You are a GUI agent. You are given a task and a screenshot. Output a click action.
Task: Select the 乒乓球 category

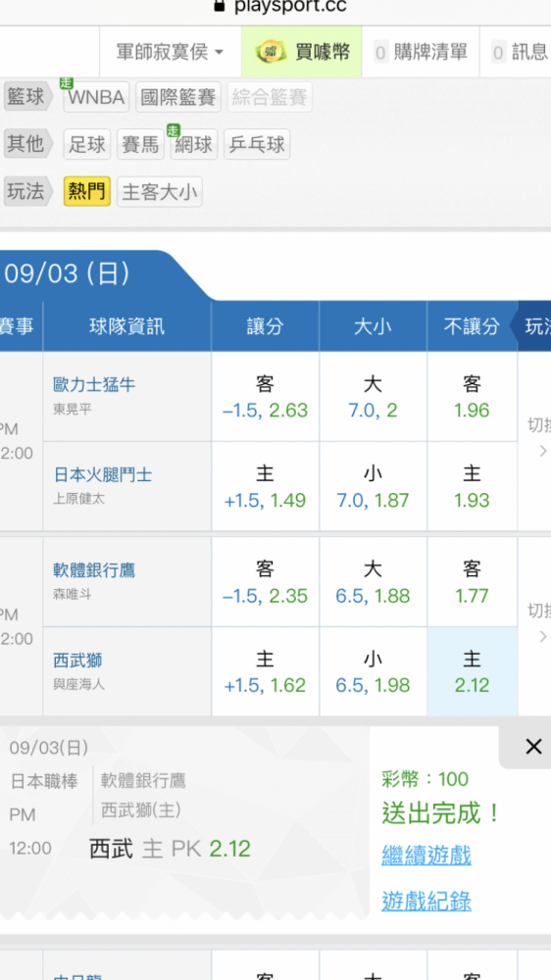click(x=257, y=144)
